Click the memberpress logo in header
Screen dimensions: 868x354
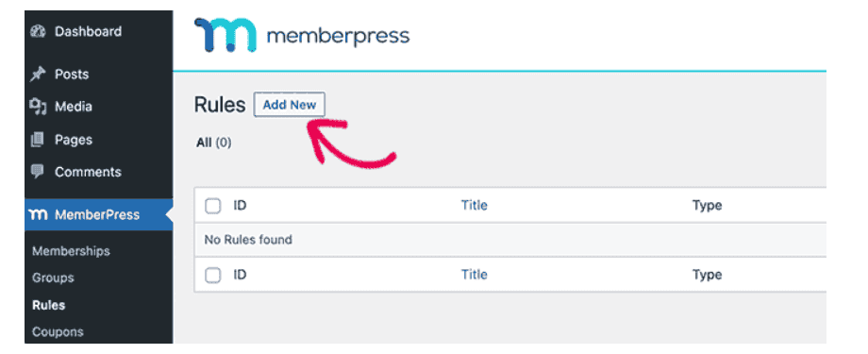pos(302,36)
